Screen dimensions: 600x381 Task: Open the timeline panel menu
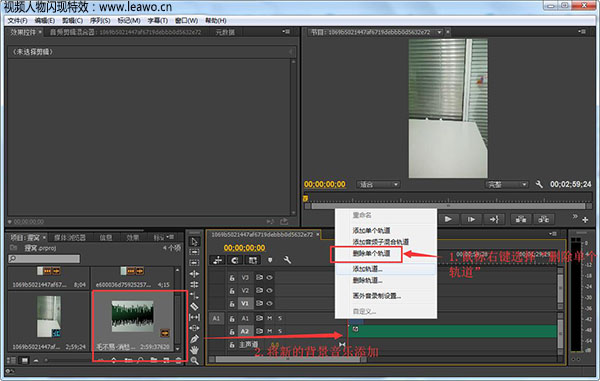click(x=553, y=234)
